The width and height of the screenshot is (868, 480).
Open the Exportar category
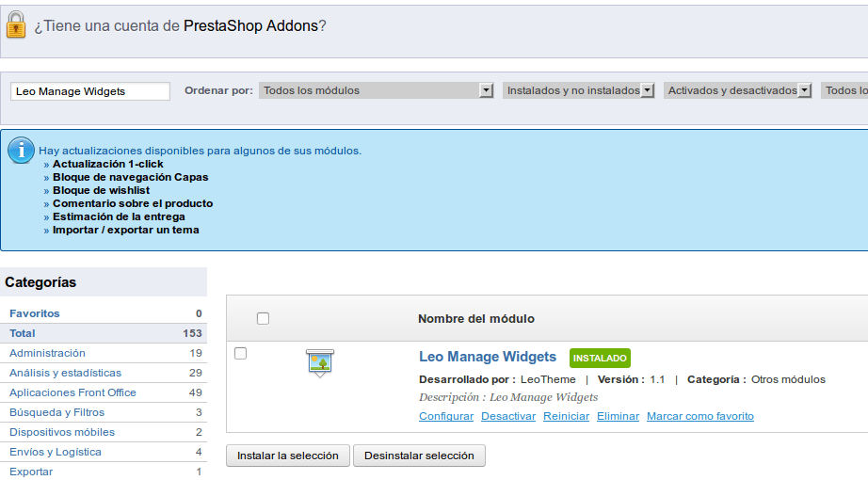click(x=31, y=472)
